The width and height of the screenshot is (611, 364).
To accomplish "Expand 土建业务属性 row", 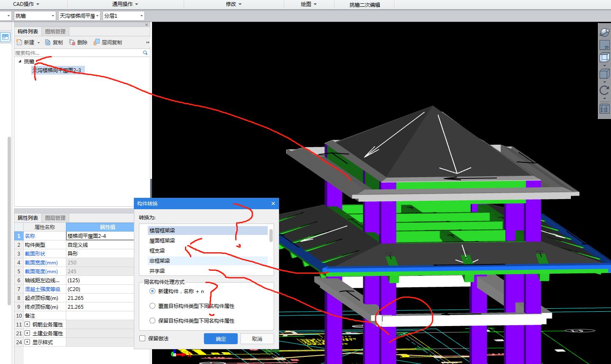I will (27, 333).
